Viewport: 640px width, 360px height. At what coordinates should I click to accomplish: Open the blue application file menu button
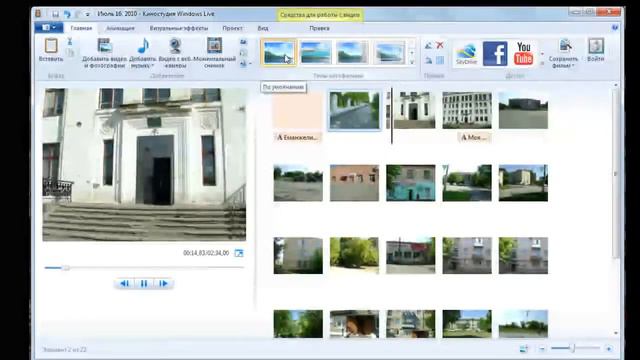click(x=49, y=28)
